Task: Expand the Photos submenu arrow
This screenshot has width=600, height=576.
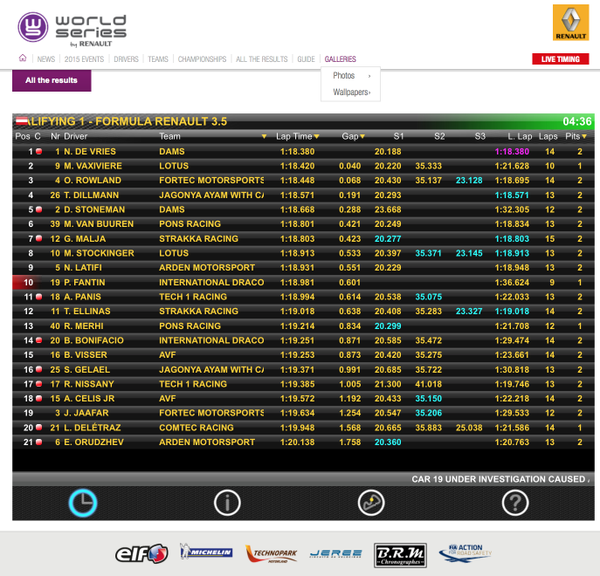Action: pyautogui.click(x=369, y=76)
